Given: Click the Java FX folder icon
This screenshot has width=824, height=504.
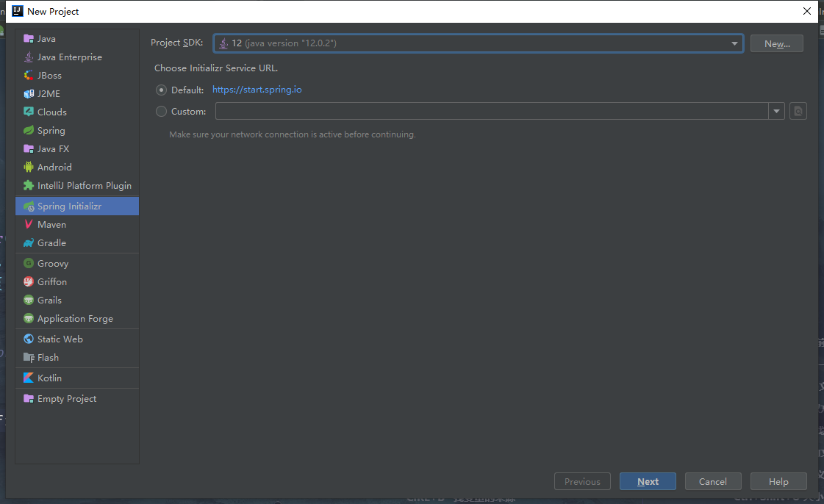Looking at the screenshot, I should coord(29,149).
